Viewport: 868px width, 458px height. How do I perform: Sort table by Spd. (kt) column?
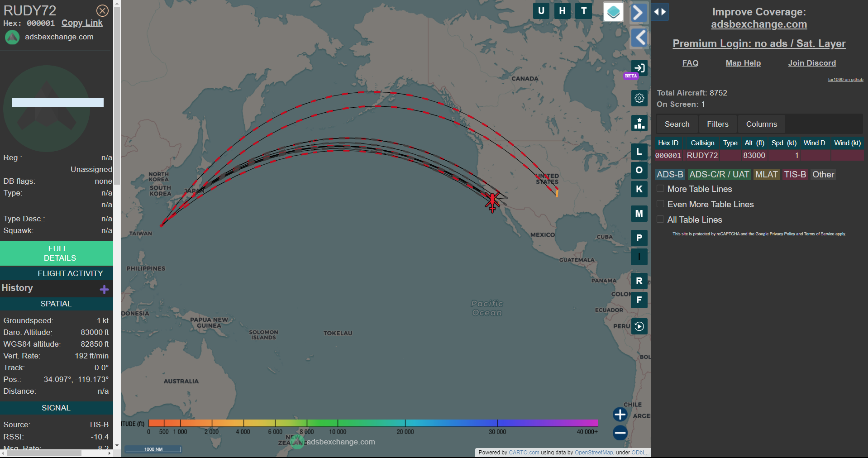pos(784,143)
